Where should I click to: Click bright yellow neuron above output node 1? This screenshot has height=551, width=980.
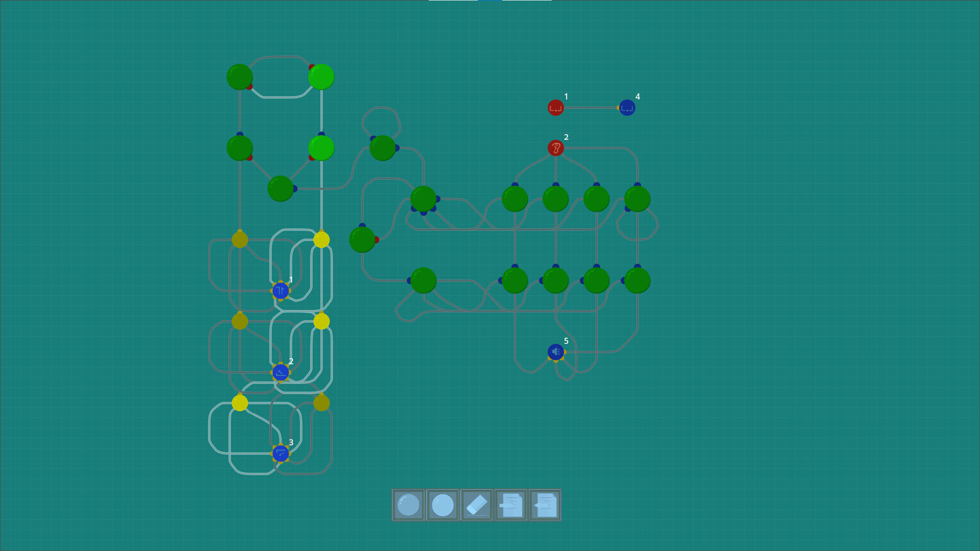pyautogui.click(x=321, y=239)
